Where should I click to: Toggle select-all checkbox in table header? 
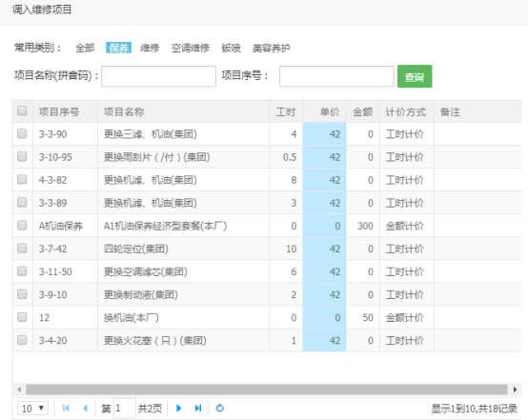pyautogui.click(x=22, y=110)
